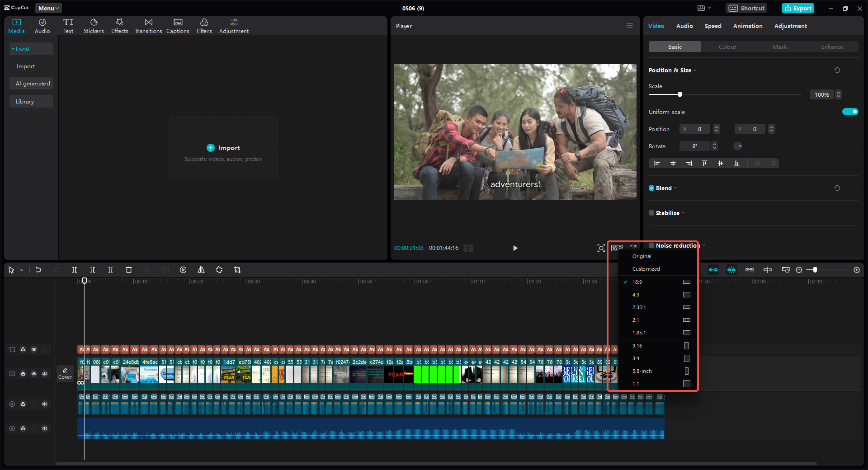Open the Captions panel
Viewport: 868px width, 470px height.
click(x=178, y=25)
